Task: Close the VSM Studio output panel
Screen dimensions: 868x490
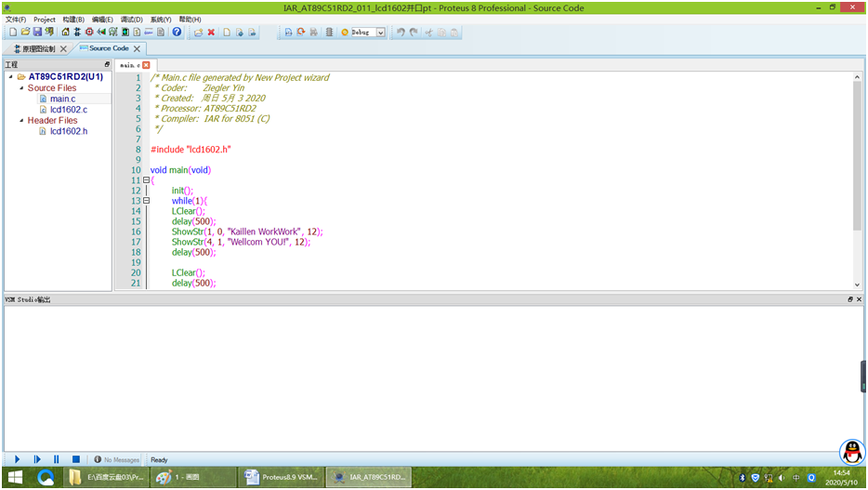Action: [859, 299]
